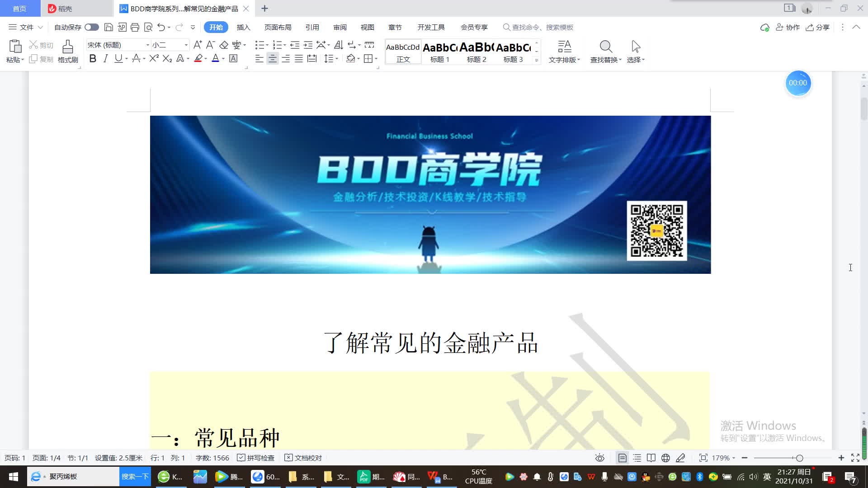Image resolution: width=868 pixels, height=488 pixels.
Task: Apply the Heading 1 (标题 1) style
Action: [x=440, y=52]
